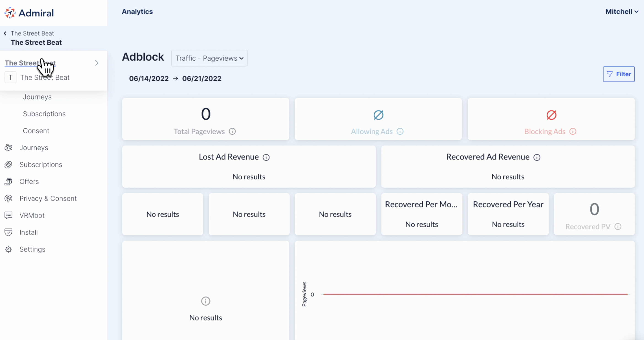Click the Admiral logo icon

click(x=10, y=13)
